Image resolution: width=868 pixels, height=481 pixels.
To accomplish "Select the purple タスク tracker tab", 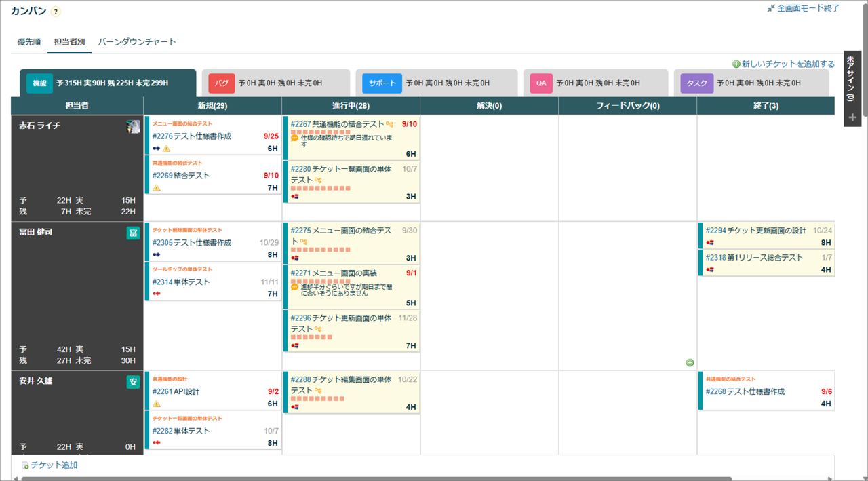I will [x=696, y=83].
